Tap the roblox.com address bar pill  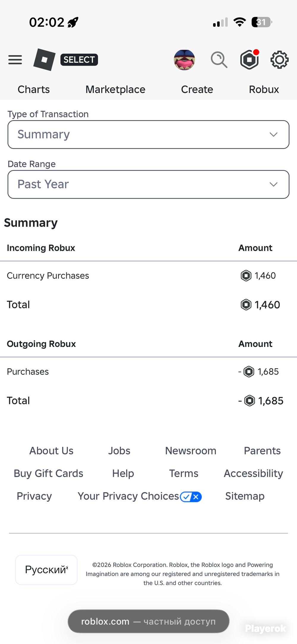coord(148,621)
